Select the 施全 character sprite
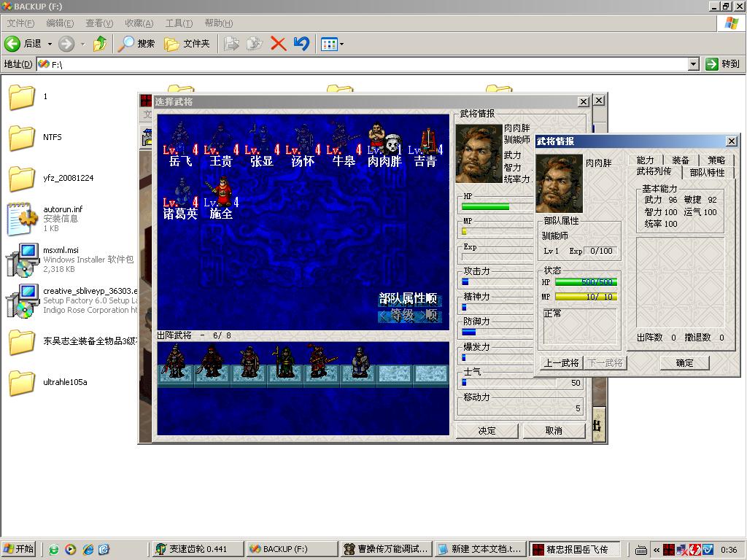This screenshot has width=747, height=560. (x=221, y=191)
